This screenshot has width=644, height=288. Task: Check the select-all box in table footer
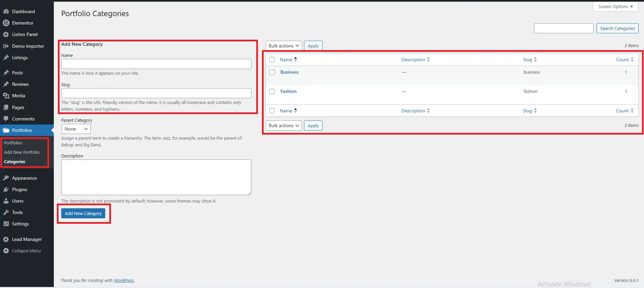tap(272, 111)
